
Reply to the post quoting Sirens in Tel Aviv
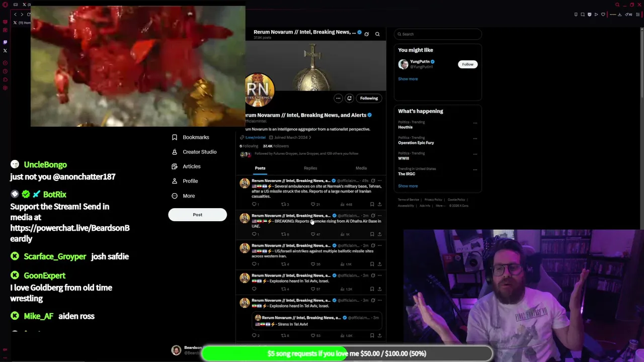tap(255, 335)
